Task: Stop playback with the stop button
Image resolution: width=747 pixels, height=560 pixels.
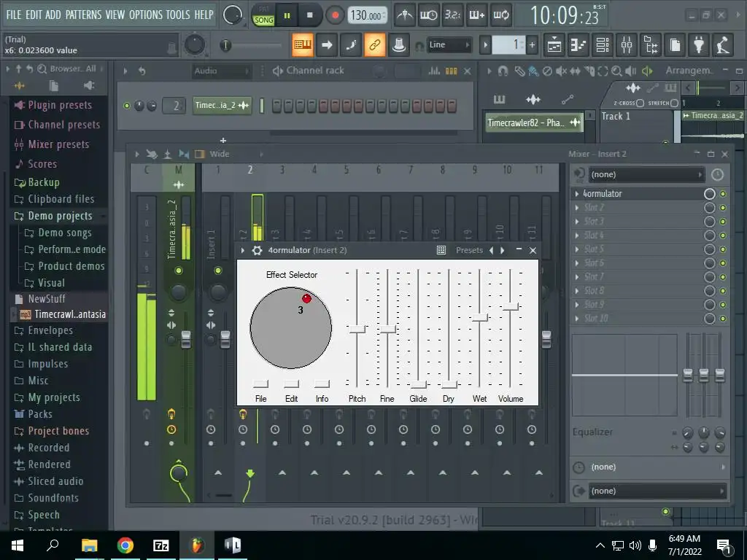Action: tap(309, 15)
